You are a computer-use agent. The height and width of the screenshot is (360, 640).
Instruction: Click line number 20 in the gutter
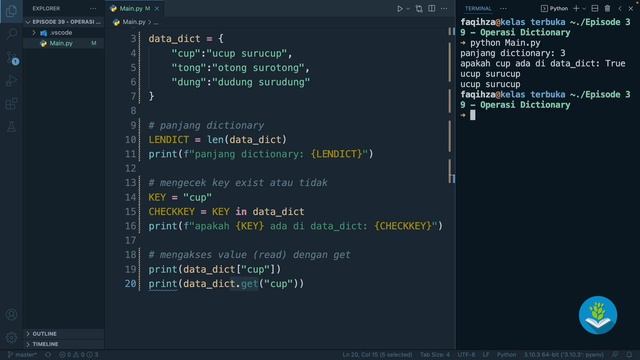coord(130,284)
